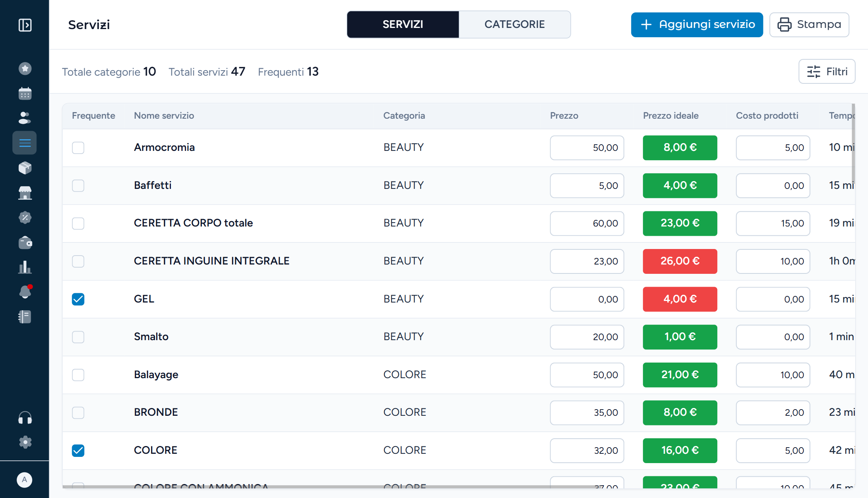Edit the Costo prodotti field for Balayage
Image resolution: width=868 pixels, height=498 pixels.
click(x=773, y=375)
